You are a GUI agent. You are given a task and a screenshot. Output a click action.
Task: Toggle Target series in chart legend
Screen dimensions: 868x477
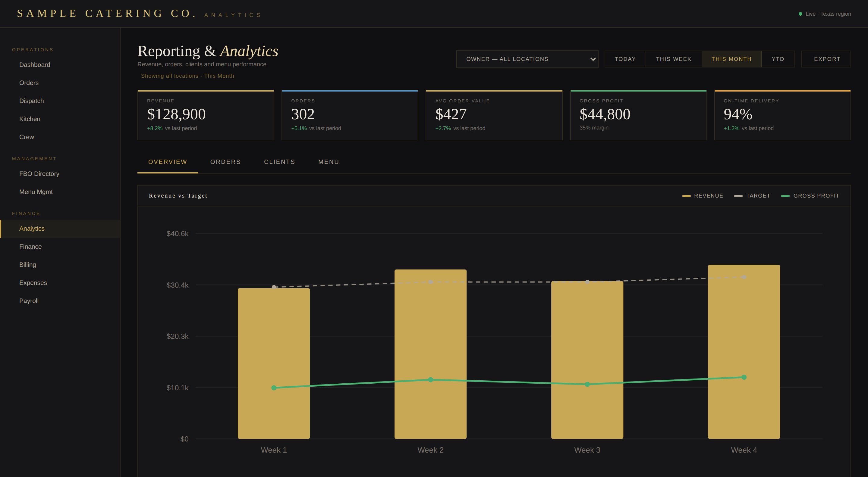pos(752,195)
